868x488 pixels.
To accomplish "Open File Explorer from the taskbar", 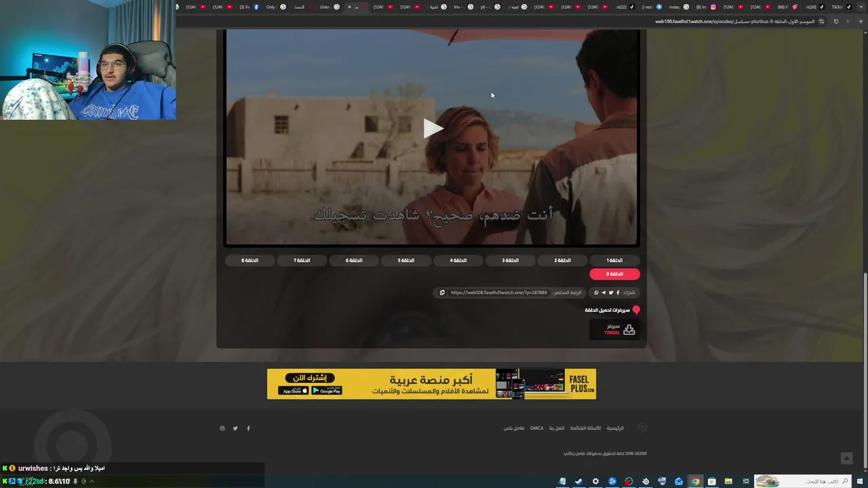I will (x=728, y=481).
